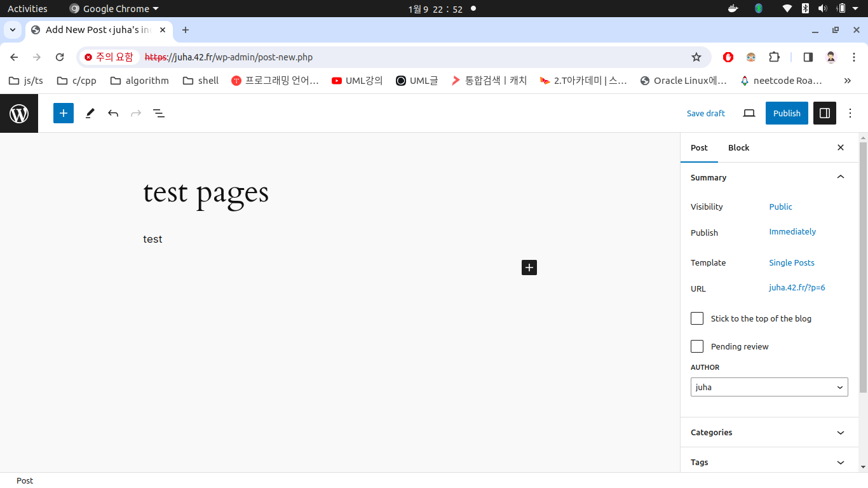Click the Publish button
The width and height of the screenshot is (868, 488).
787,113
